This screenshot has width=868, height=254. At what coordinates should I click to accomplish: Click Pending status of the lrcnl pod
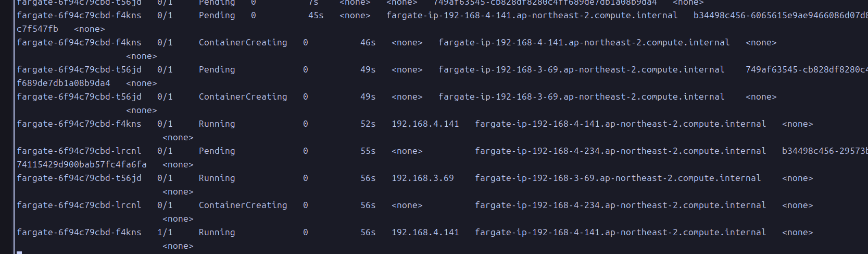pos(217,151)
